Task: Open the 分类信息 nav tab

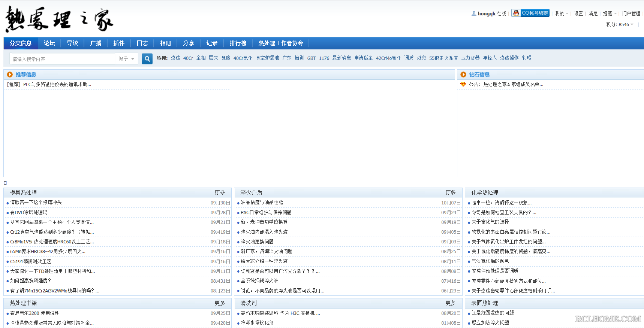Action: 21,43
